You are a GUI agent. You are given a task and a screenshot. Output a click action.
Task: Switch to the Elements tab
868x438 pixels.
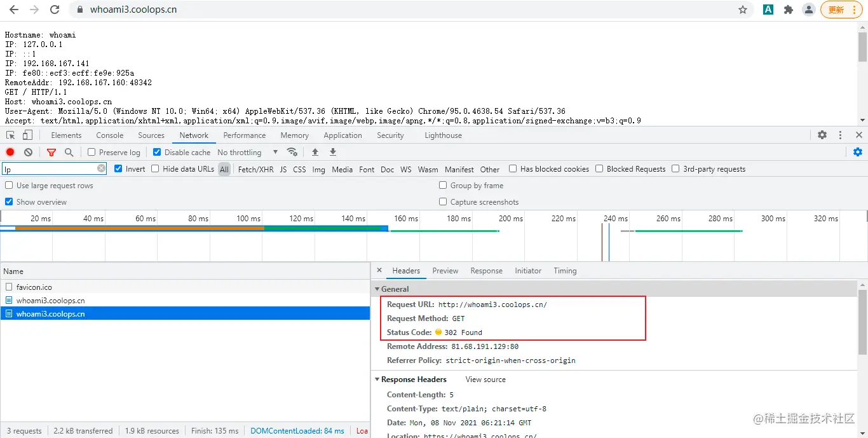[66, 135]
